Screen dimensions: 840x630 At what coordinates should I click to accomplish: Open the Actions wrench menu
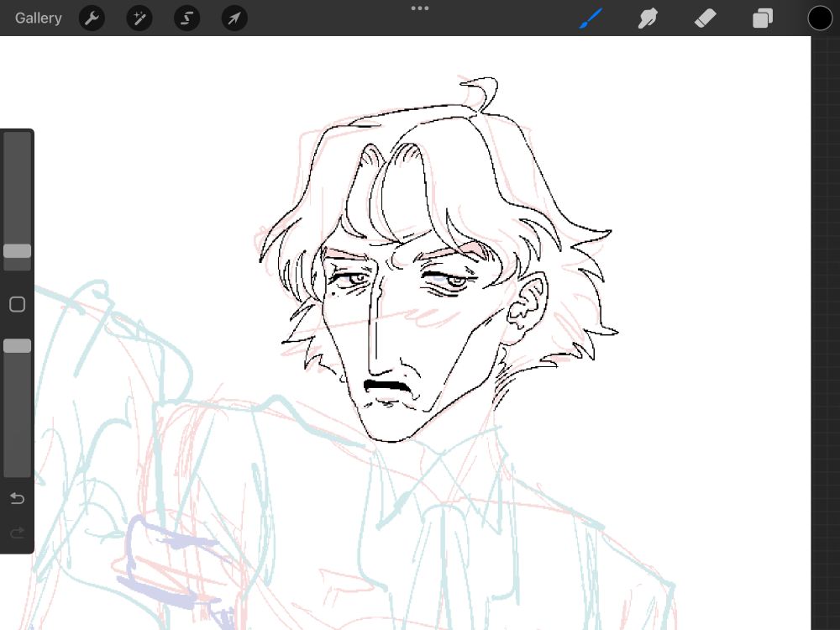pyautogui.click(x=92, y=18)
